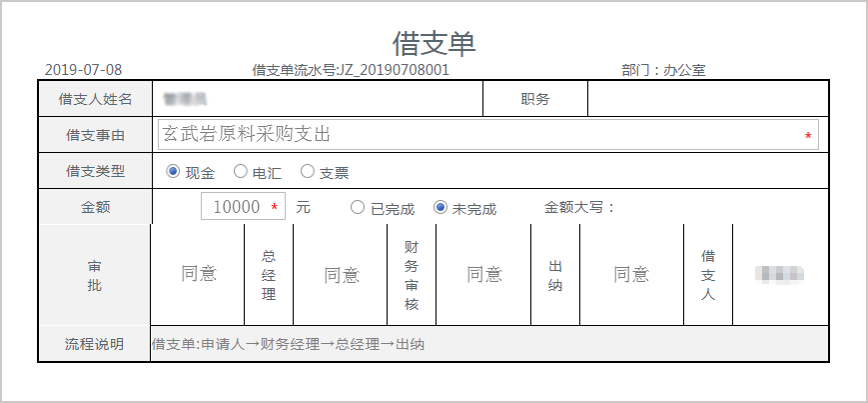Click the 职务 label cell
The image size is (868, 403).
(x=535, y=99)
